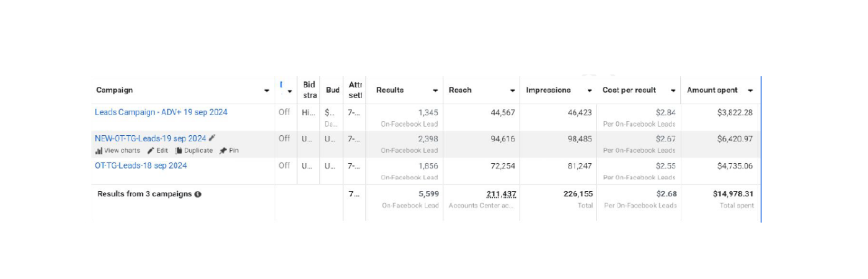Open the Results column sort dropdown
Viewport: 868px width, 279px height.
(435, 91)
